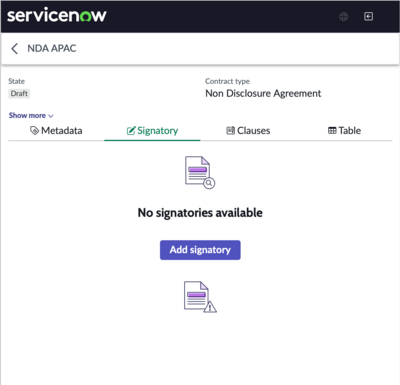The image size is (400, 385).
Task: Go back using the arrow beside NDA APAC
Action: pyautogui.click(x=14, y=48)
